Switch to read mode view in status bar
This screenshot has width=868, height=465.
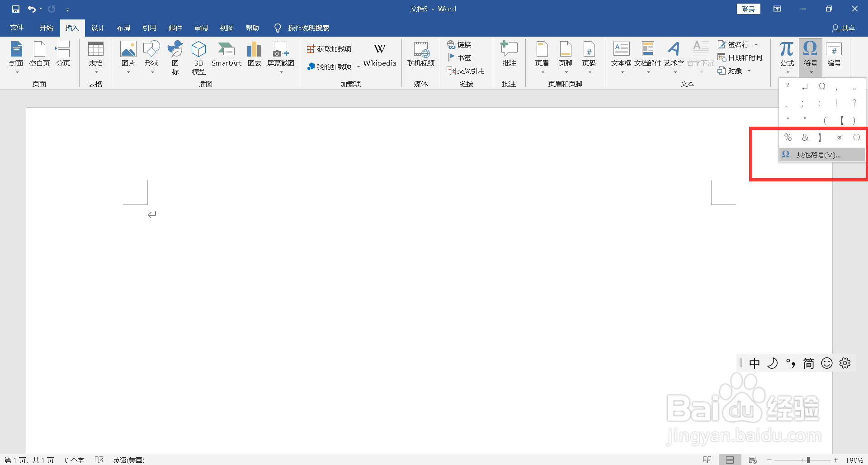click(708, 460)
